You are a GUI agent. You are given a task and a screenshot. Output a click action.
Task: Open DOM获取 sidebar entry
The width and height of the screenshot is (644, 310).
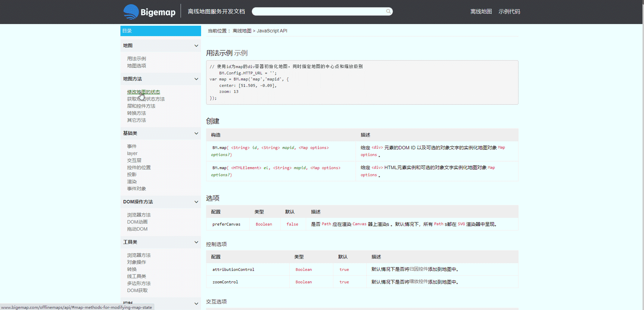pyautogui.click(x=137, y=290)
